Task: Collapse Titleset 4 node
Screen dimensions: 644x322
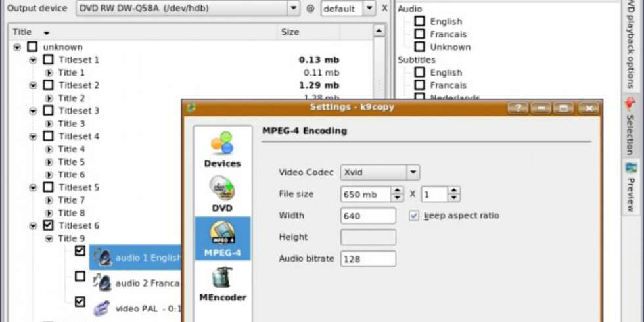Action: tap(33, 137)
